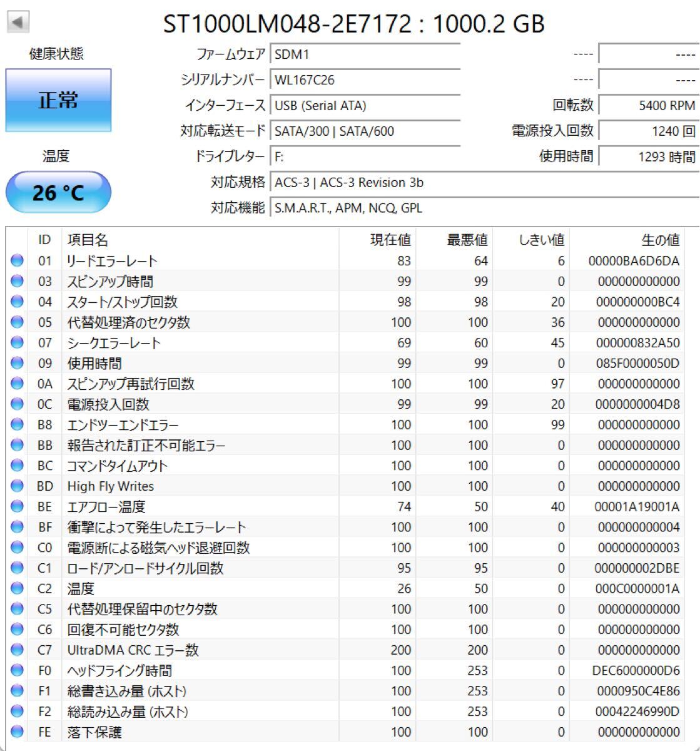Sort by the 現在値 column header

click(x=377, y=240)
